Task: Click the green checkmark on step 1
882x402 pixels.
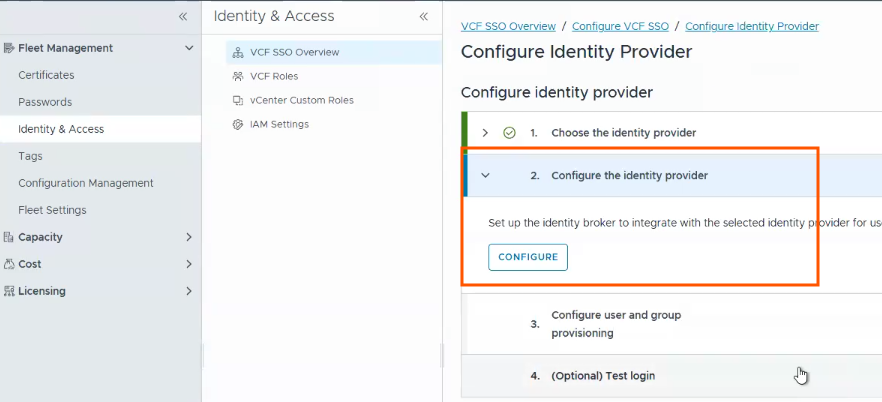Action: pos(509,133)
